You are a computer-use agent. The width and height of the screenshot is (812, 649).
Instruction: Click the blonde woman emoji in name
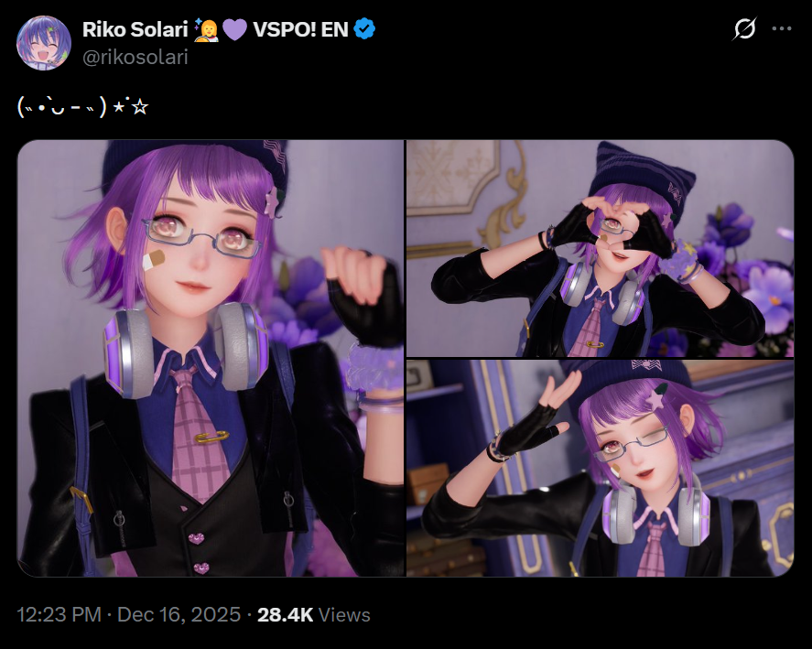point(206,29)
